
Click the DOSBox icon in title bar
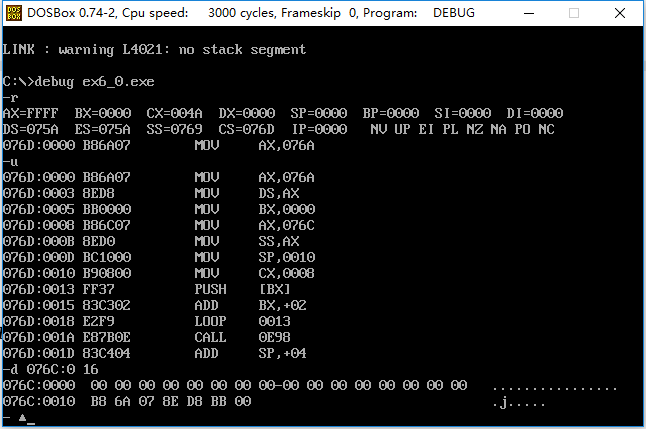(14, 13)
